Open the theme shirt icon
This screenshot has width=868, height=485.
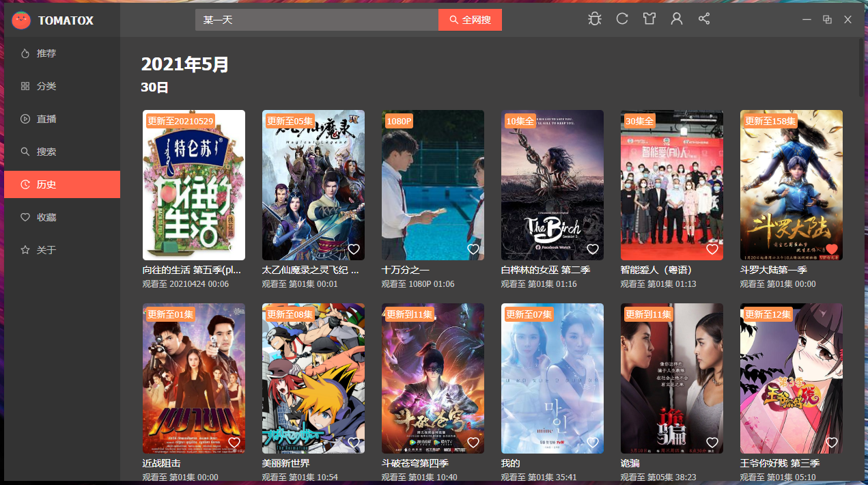[x=649, y=19]
